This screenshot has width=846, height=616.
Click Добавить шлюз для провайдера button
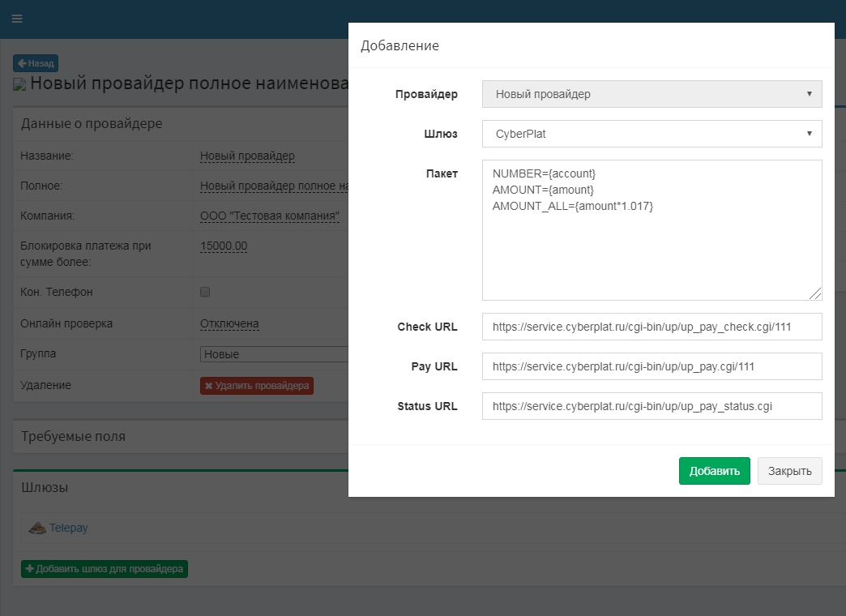pos(105,569)
